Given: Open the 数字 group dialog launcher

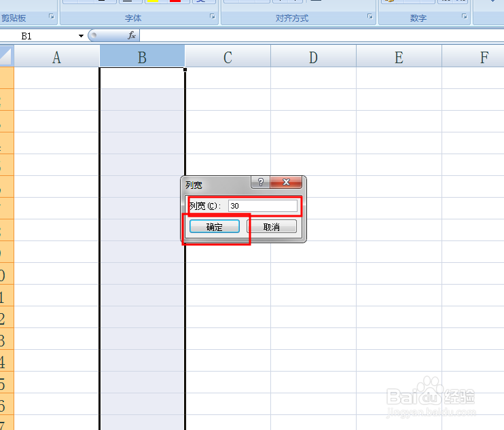Looking at the screenshot, I should [x=465, y=16].
